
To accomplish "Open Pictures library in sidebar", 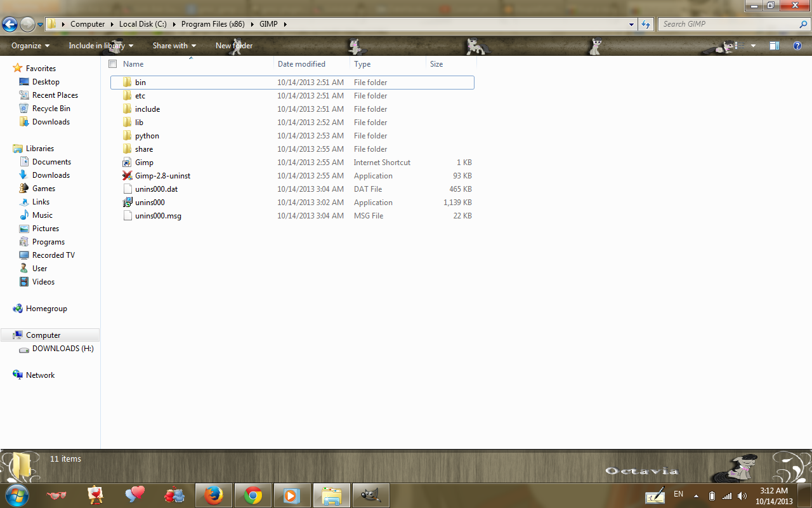I will click(x=46, y=229).
